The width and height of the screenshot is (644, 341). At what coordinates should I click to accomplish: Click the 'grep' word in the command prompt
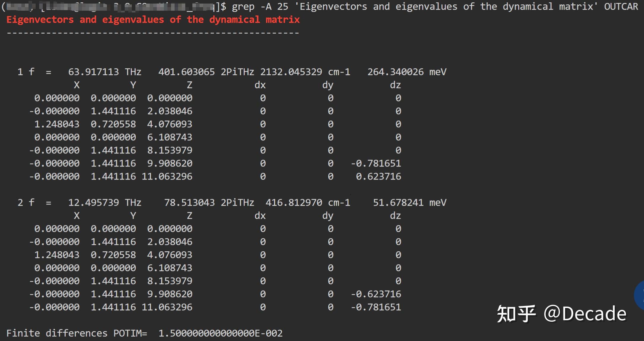point(243,7)
